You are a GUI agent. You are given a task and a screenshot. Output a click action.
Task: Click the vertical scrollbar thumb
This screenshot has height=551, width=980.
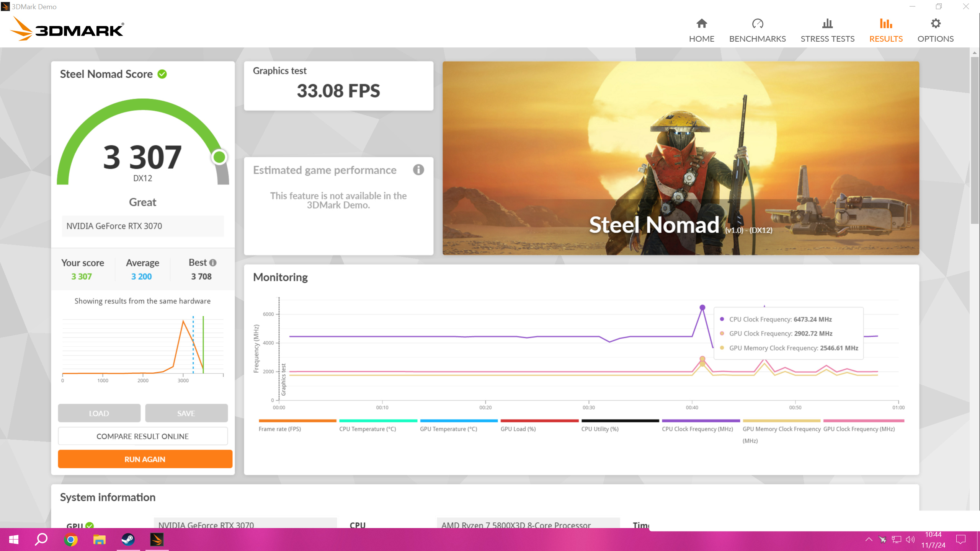(975, 140)
